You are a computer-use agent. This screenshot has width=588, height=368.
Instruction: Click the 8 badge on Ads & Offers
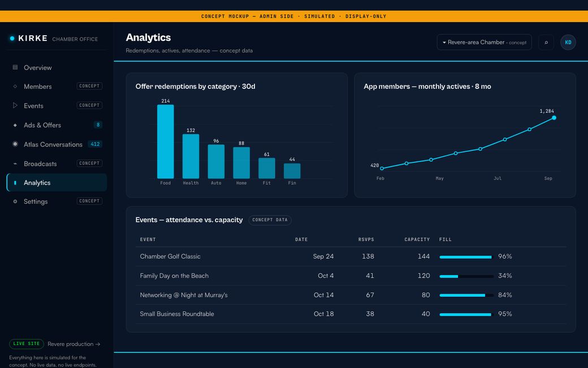[98, 125]
